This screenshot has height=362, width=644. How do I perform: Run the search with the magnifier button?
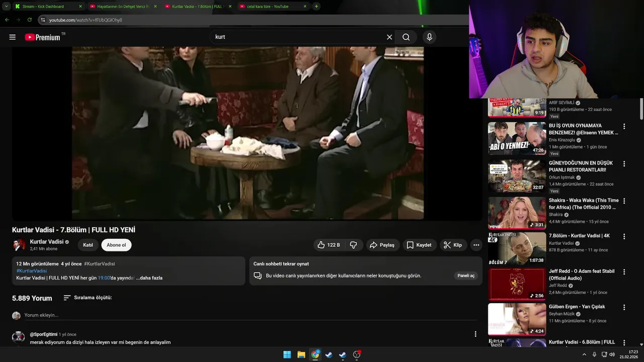tap(406, 37)
